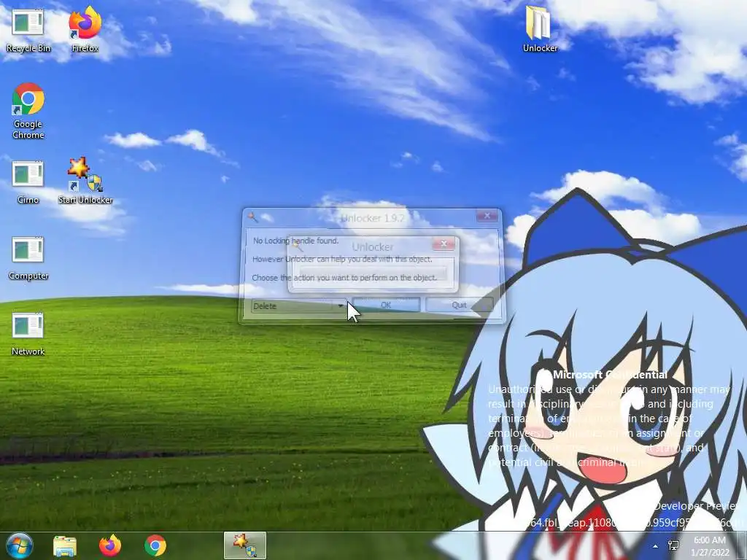Viewport: 747px width, 560px height.
Task: Open the network tray icon
Action: point(673,545)
